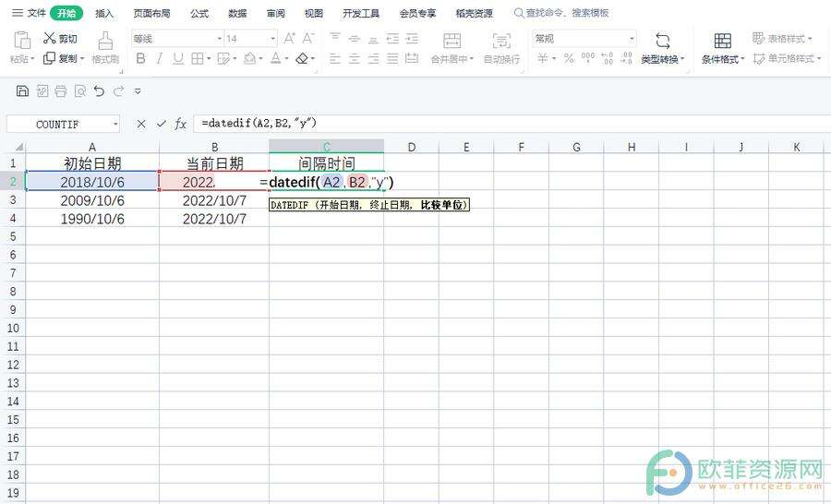Image resolution: width=831 pixels, height=504 pixels.
Task: Click the increase decimal places icon
Action: coord(608,58)
